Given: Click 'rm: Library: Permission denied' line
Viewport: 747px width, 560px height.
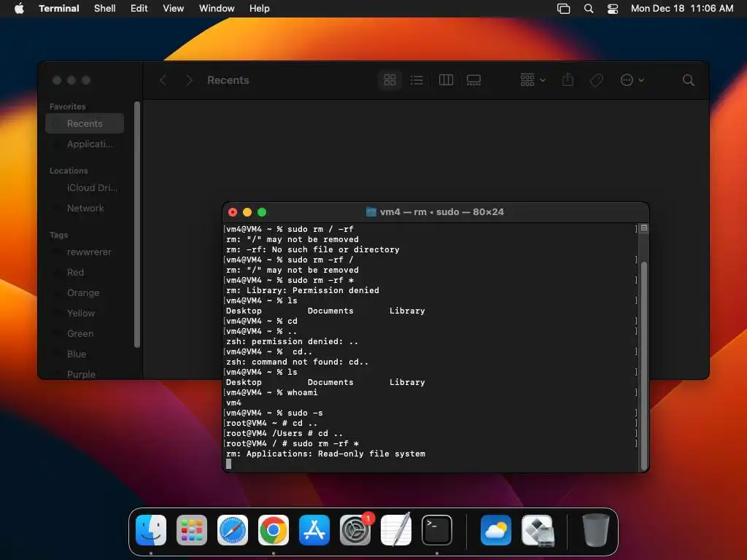Looking at the screenshot, I should (303, 290).
